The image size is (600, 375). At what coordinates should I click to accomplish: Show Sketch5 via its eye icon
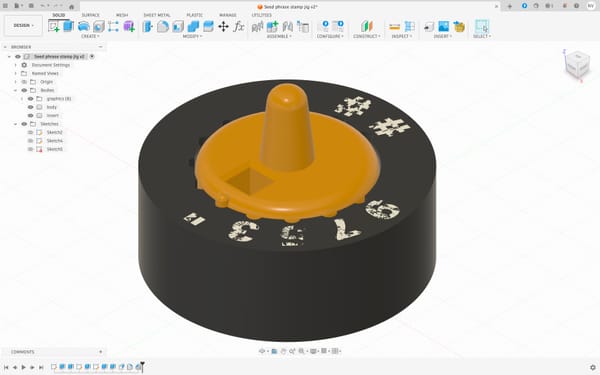pyautogui.click(x=31, y=149)
